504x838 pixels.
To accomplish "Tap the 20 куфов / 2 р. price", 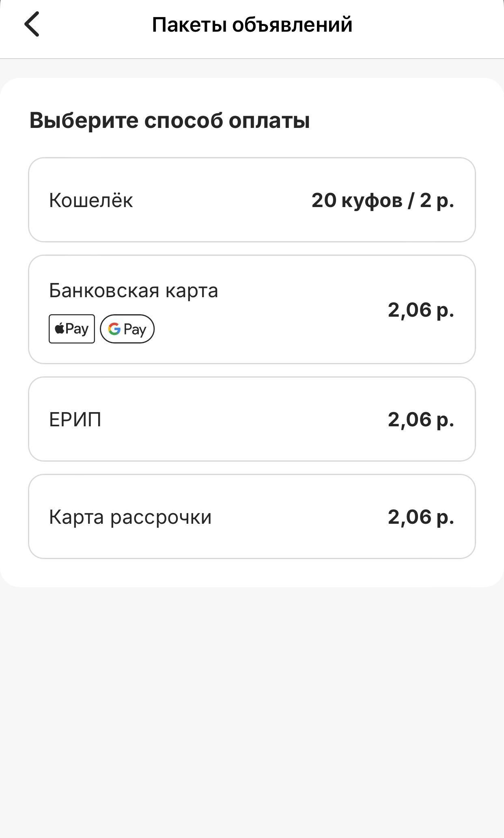I will (383, 200).
